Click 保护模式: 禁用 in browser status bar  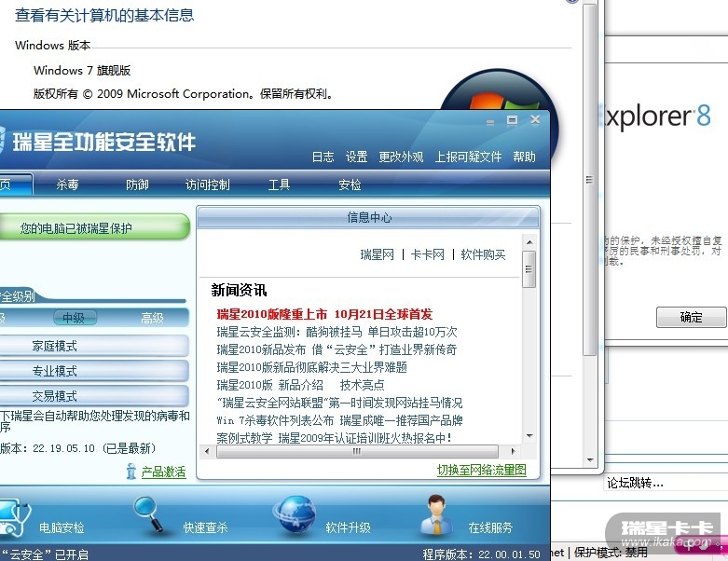coord(610,553)
